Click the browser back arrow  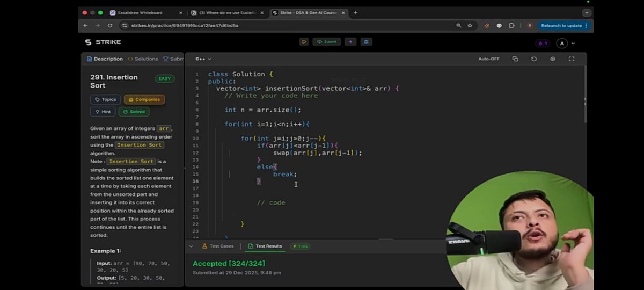[85, 25]
